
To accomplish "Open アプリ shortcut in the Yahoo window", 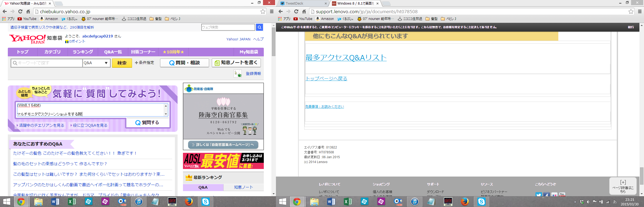I will click(8, 19).
